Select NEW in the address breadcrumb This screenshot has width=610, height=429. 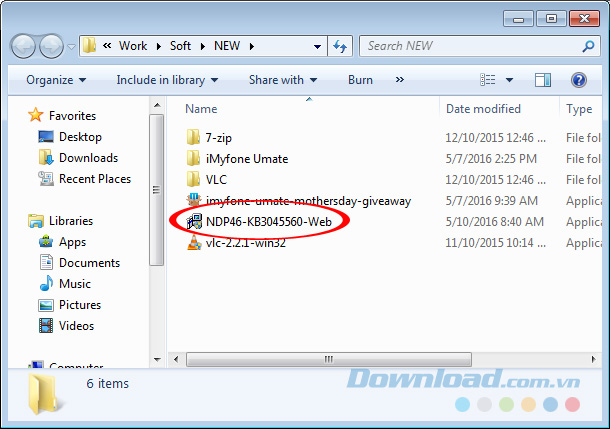pos(227,46)
